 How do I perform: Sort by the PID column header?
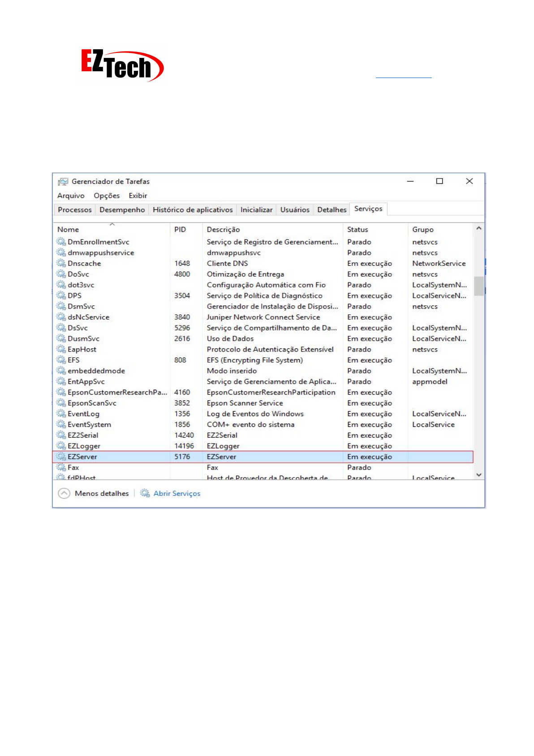[x=186, y=230]
